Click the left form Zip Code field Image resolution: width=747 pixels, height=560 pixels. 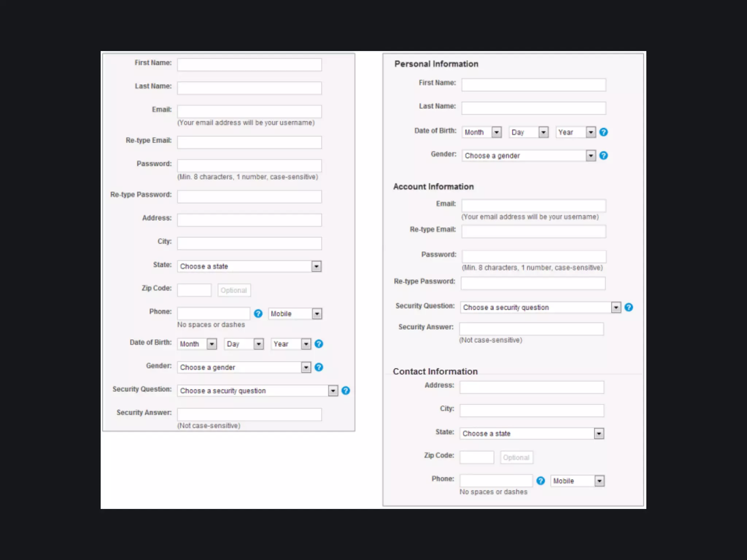pos(194,290)
